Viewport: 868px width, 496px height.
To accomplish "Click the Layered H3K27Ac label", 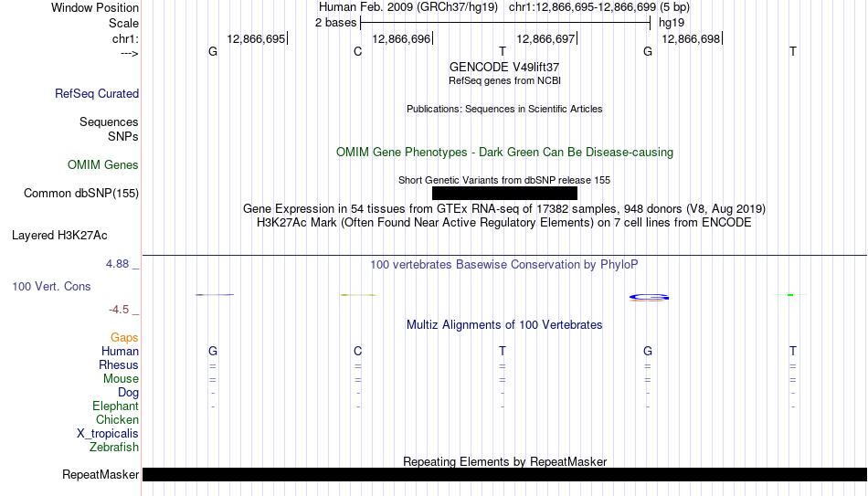I will pyautogui.click(x=59, y=236).
